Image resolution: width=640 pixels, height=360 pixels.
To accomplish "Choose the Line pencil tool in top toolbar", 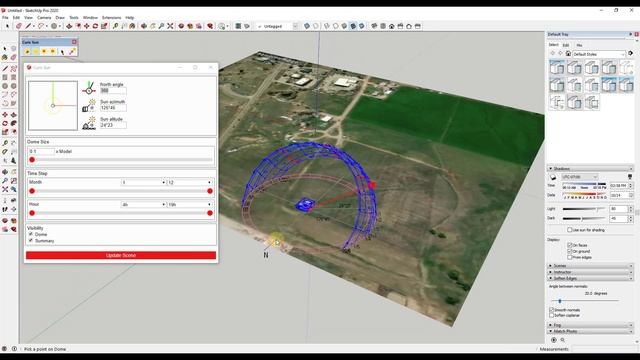I will tap(28, 26).
